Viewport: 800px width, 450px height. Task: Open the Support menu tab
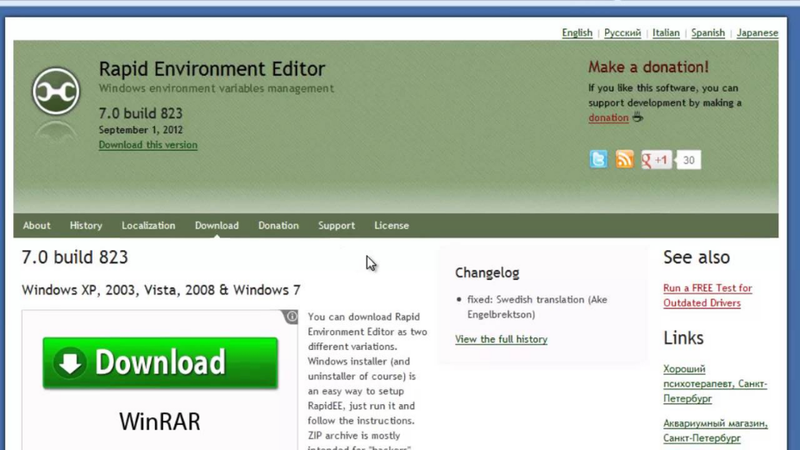(336, 226)
